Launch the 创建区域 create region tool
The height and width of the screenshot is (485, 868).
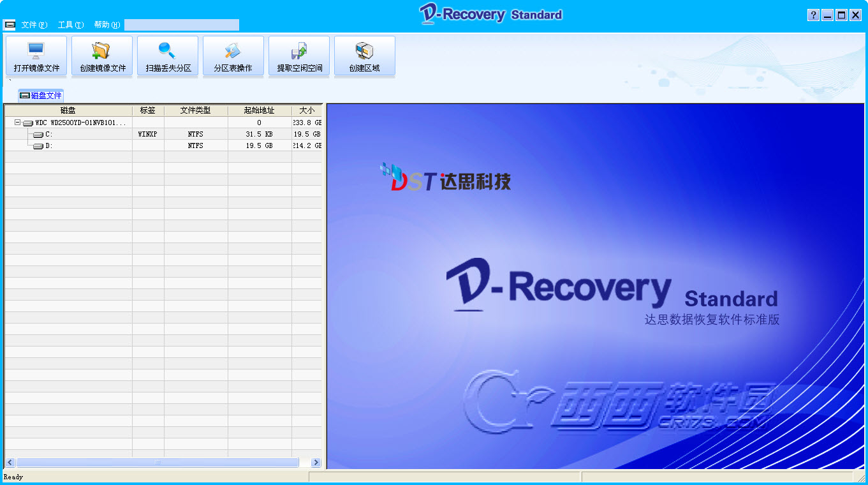pyautogui.click(x=365, y=56)
